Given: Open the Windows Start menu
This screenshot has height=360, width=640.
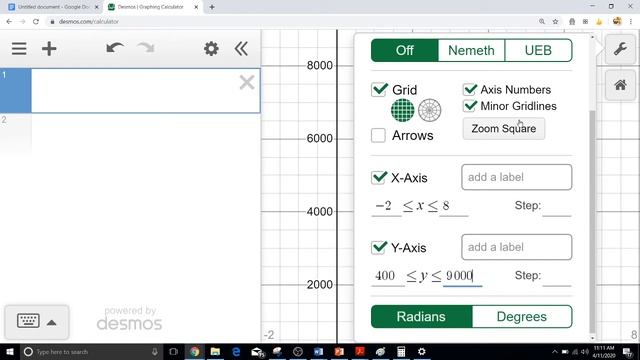Looking at the screenshot, I should (x=9, y=351).
